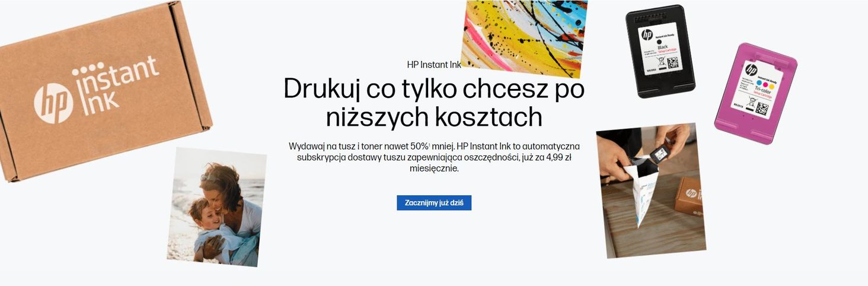The height and width of the screenshot is (286, 868).
Task: Click the subscription description paragraph
Action: coord(434,157)
